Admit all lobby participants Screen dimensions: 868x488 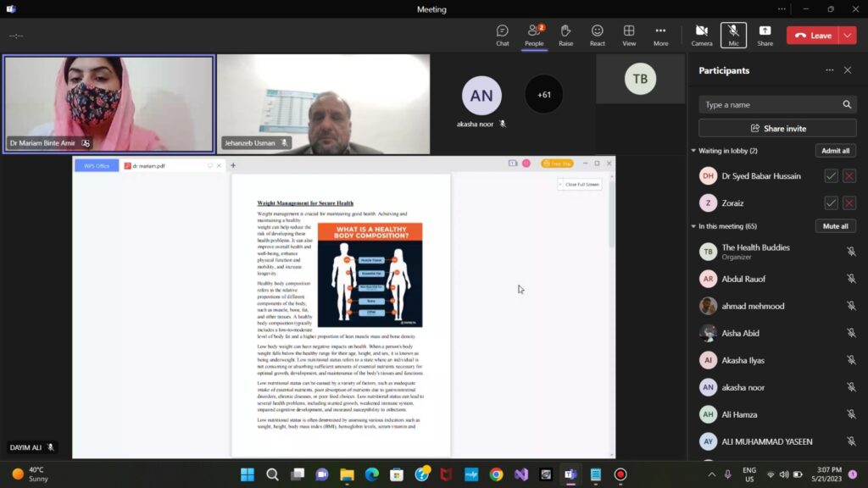pyautogui.click(x=835, y=151)
